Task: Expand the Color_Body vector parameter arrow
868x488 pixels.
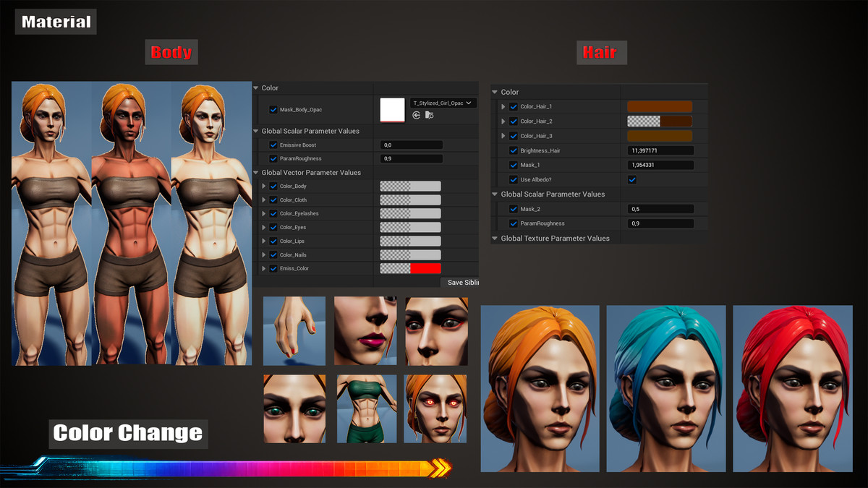Action: coord(264,187)
